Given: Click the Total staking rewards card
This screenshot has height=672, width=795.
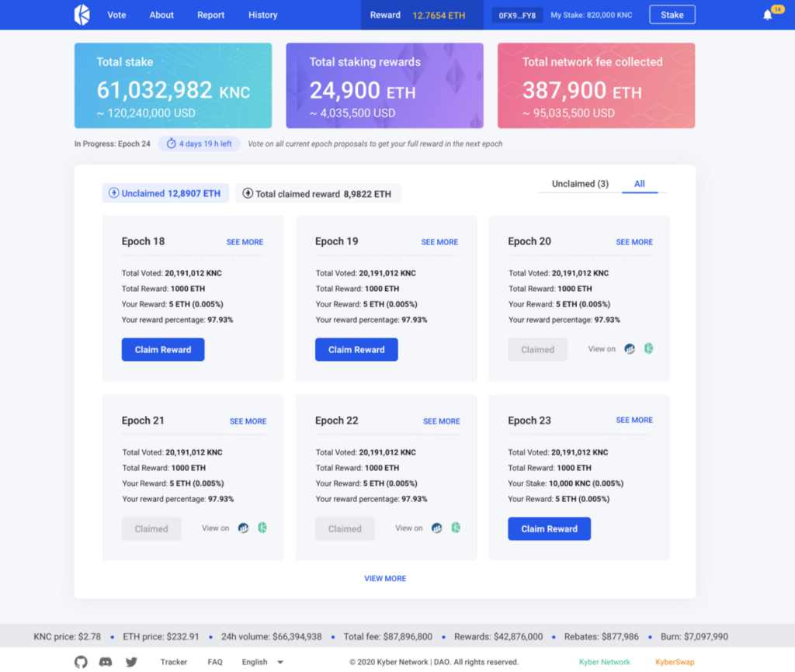Looking at the screenshot, I should click(385, 85).
